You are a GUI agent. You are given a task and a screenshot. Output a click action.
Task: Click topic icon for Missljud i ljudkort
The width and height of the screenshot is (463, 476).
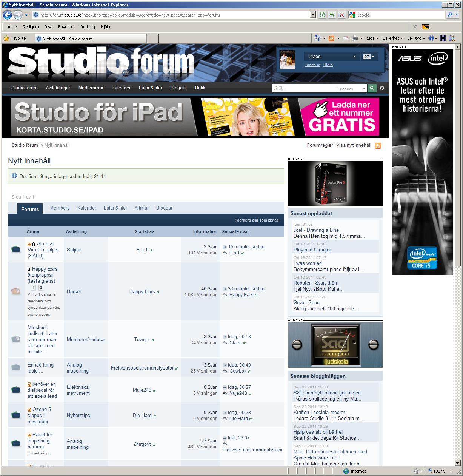(16, 339)
